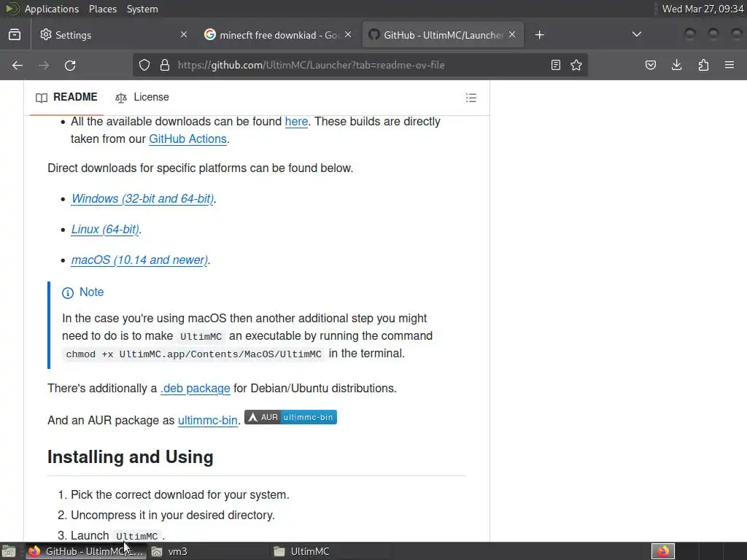Click the 'Installing and Using' heading
The image size is (747, 560).
click(130, 457)
